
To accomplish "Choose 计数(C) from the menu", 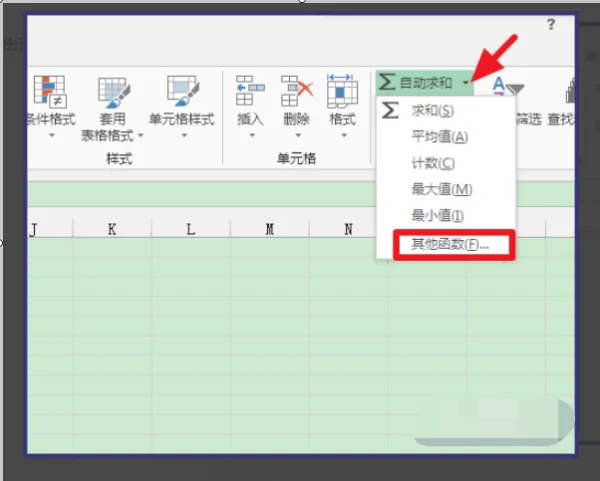I will coord(446,163).
